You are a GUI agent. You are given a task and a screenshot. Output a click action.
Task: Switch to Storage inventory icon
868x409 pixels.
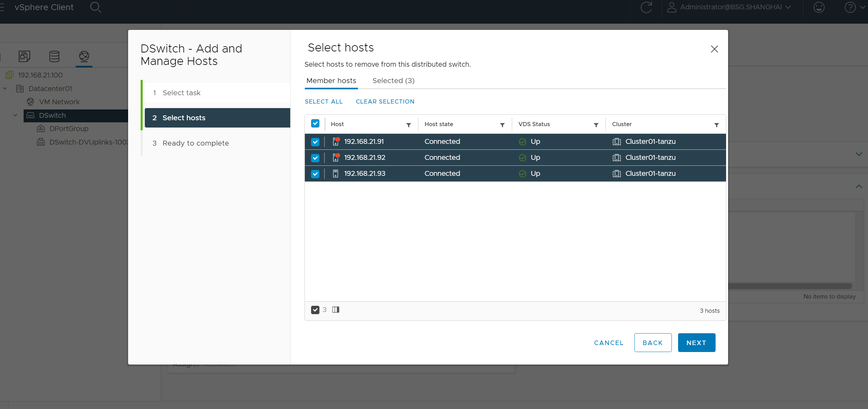click(54, 56)
